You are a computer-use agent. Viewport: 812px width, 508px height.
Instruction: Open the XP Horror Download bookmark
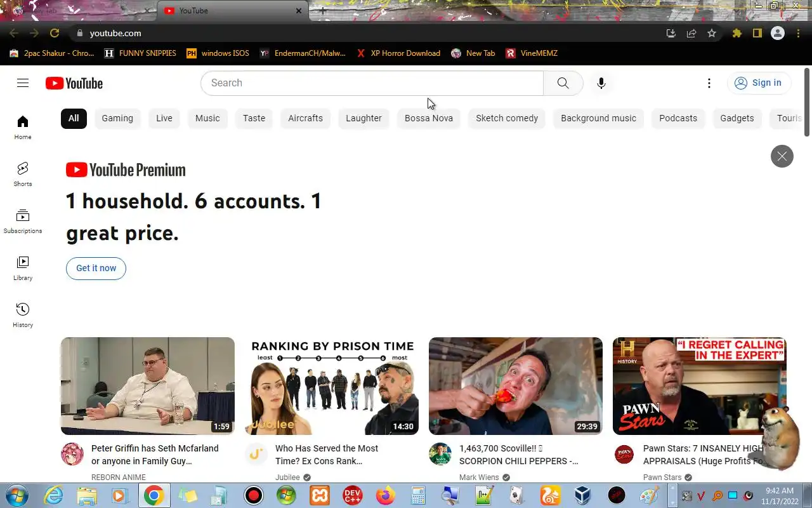[398, 53]
